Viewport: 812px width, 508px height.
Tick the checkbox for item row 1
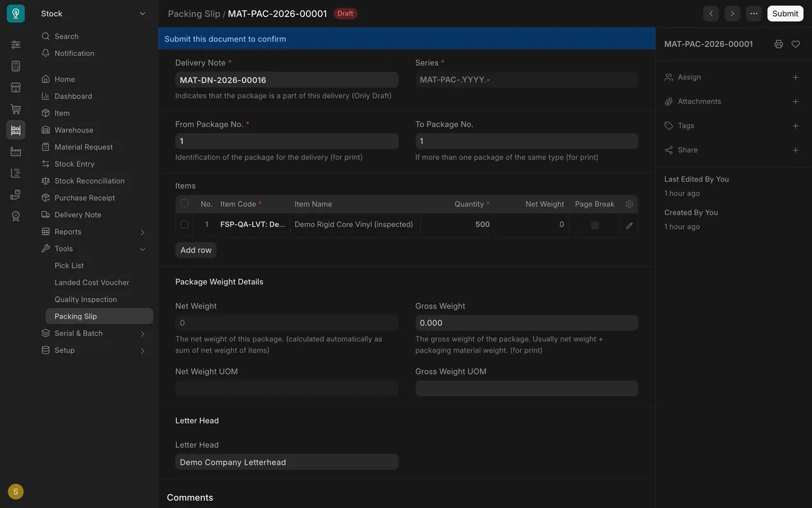coord(185,225)
